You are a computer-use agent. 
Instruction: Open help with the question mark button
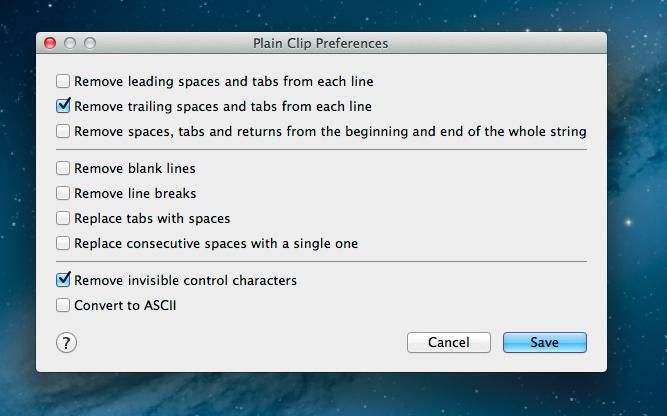(x=66, y=343)
